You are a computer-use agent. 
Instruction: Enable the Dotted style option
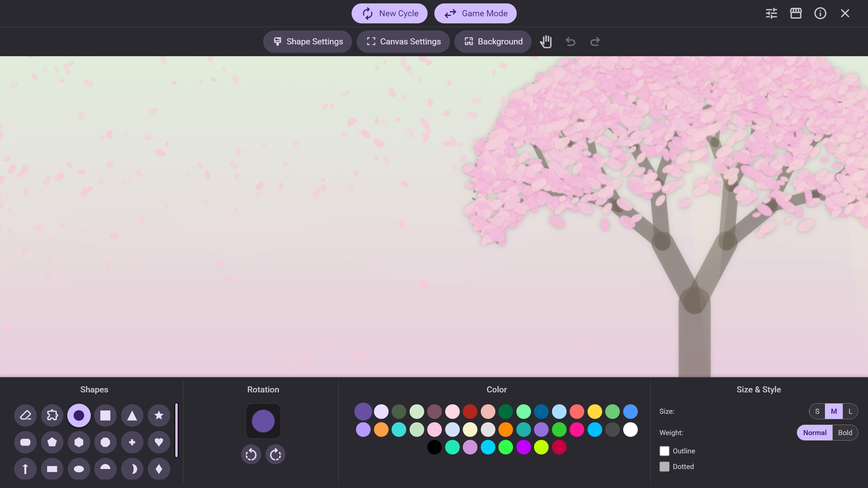[665, 466]
